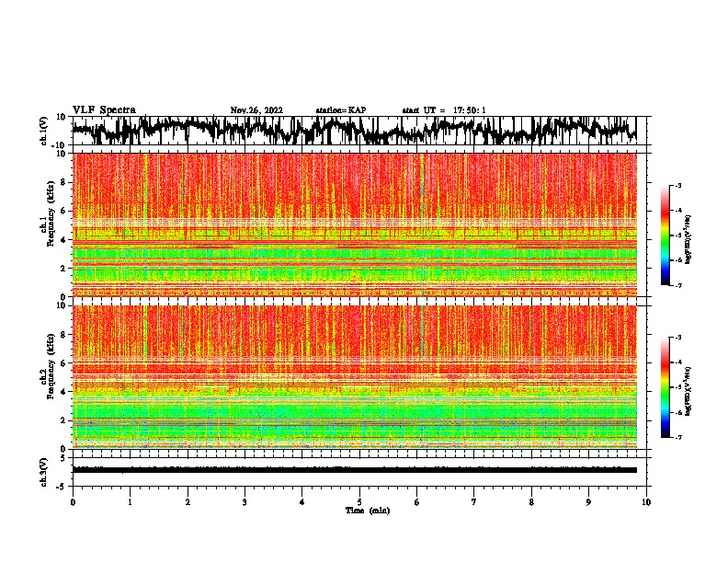The height and width of the screenshot is (563, 728).
Task: Click time axis tick label "4"
Action: (x=302, y=502)
